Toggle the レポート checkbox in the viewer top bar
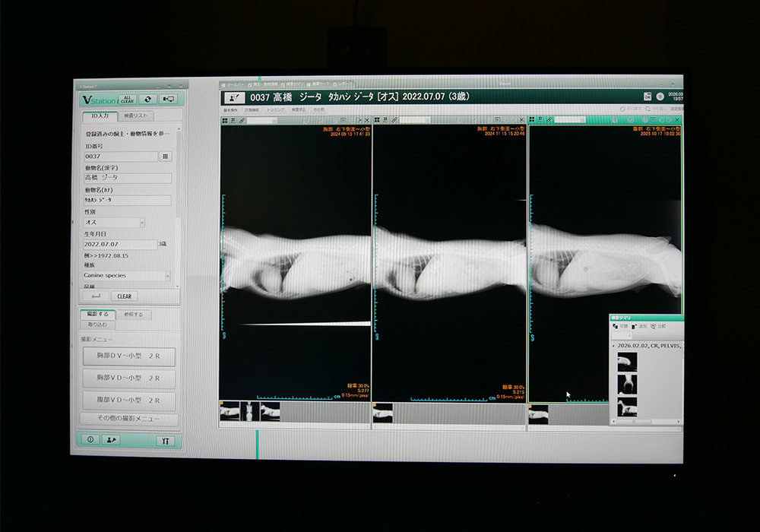 point(335,84)
